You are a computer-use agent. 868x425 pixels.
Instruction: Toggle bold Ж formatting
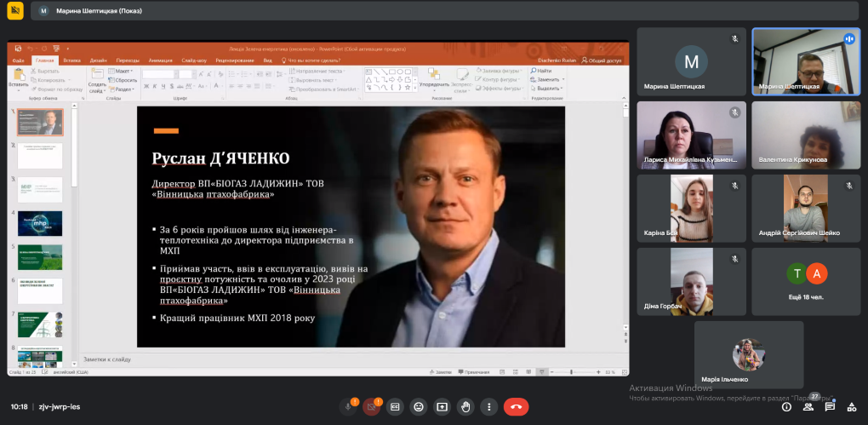[x=146, y=86]
